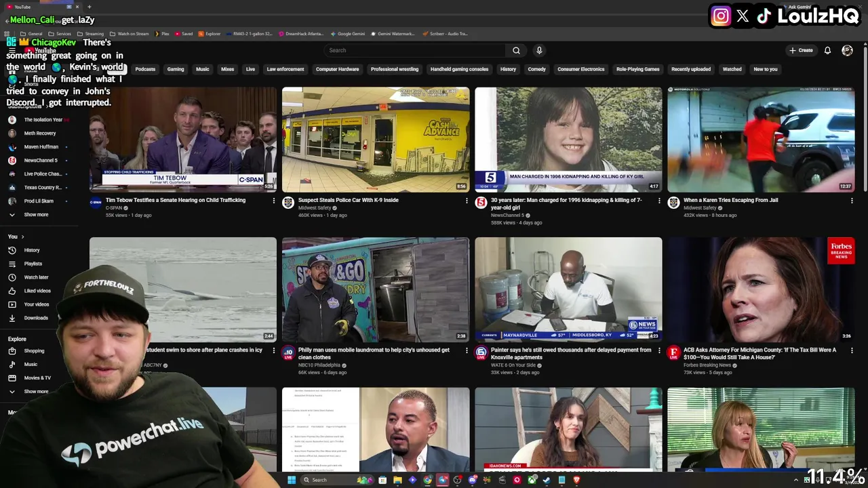Expand Show more under subscriptions
This screenshot has height=488, width=868.
[36, 215]
